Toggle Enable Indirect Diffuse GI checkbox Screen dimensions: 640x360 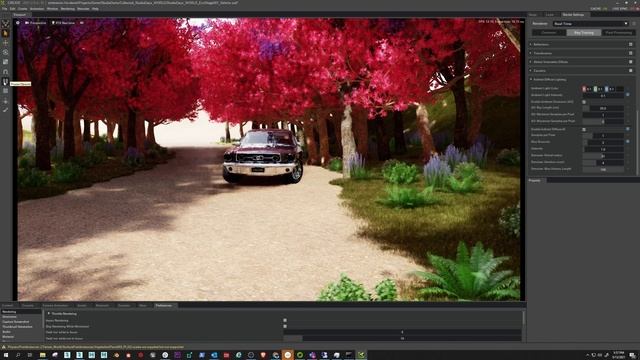pos(584,129)
